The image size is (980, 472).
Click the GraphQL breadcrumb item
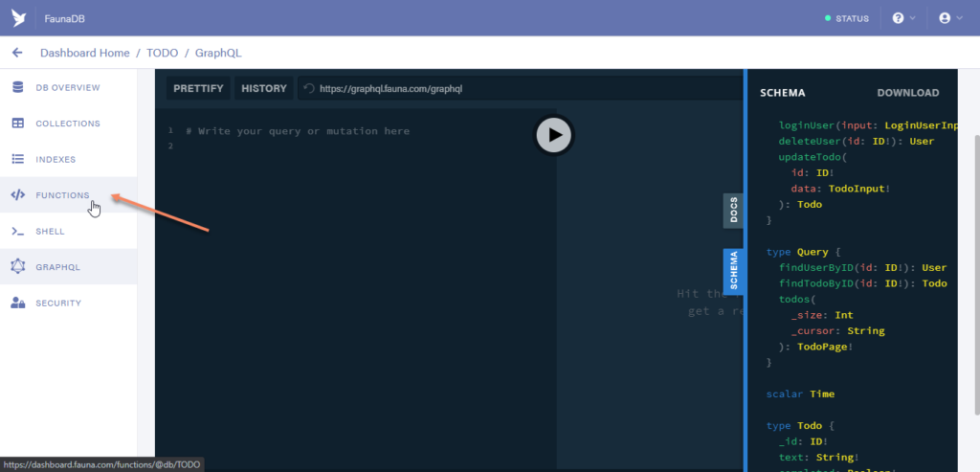pyautogui.click(x=218, y=54)
